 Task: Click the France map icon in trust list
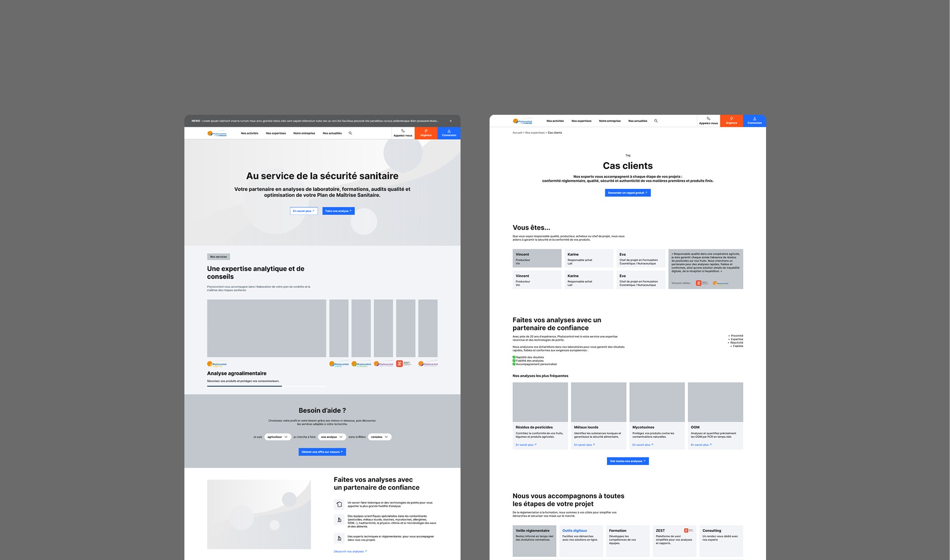coord(339,504)
